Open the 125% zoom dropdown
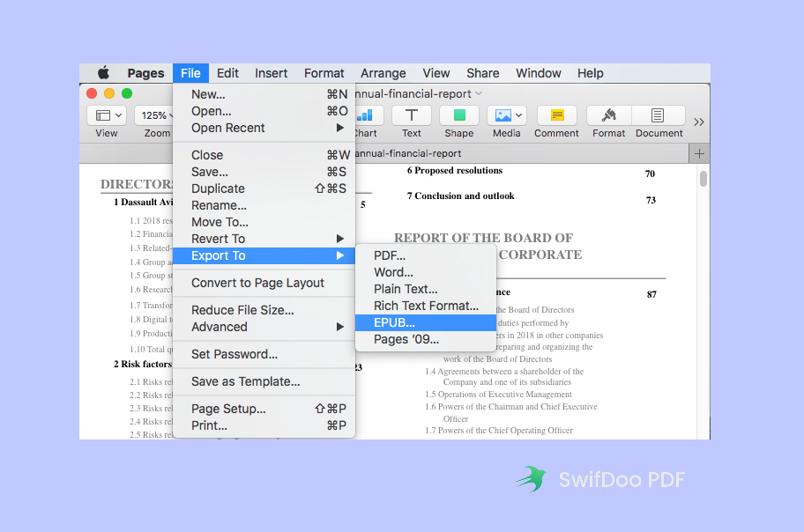This screenshot has width=804, height=532. tap(153, 116)
